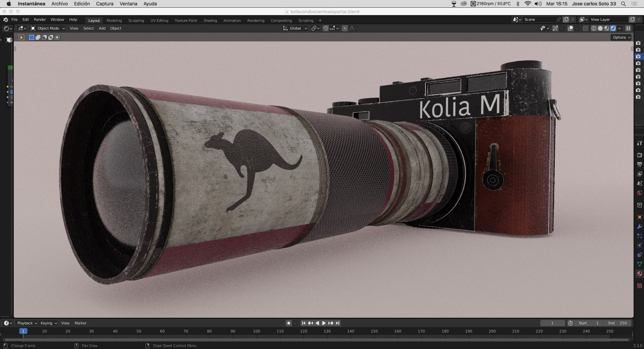Viewport: 644px width, 349px height.
Task: Choose the 'extend selection' mode icon
Action: (x=38, y=37)
